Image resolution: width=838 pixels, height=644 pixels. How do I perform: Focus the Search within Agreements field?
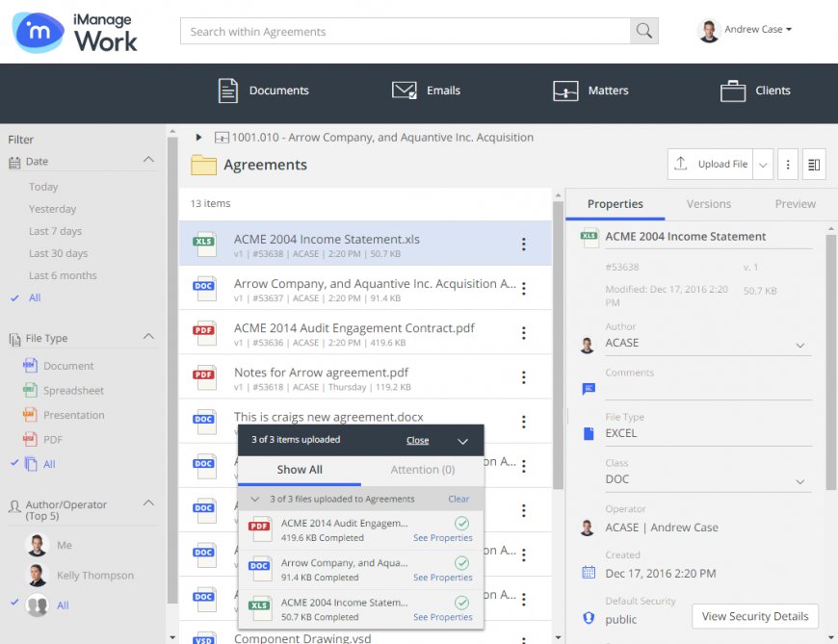[406, 31]
